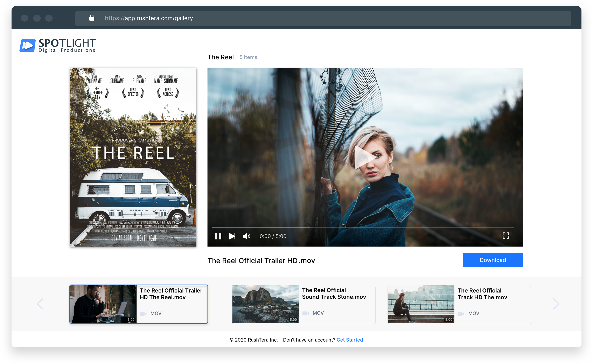
Task: Click the video camera icon on Track HD card
Action: point(461,313)
